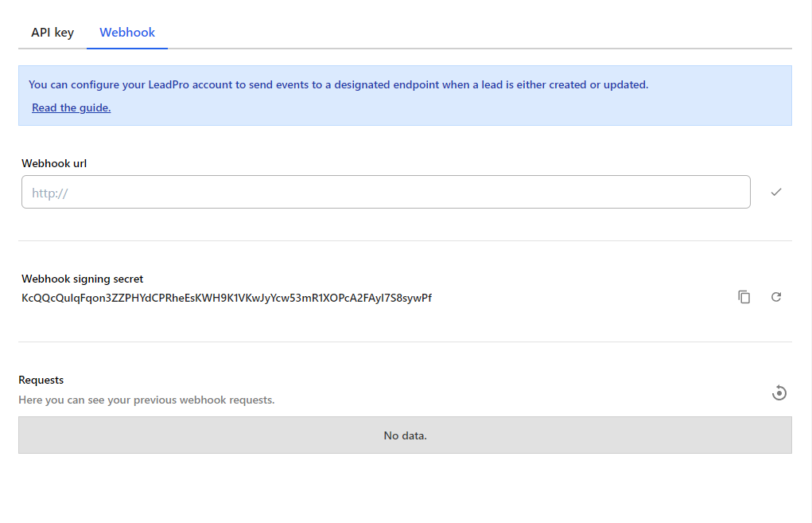Open the Read the guide link
The image size is (812, 523).
tap(71, 107)
